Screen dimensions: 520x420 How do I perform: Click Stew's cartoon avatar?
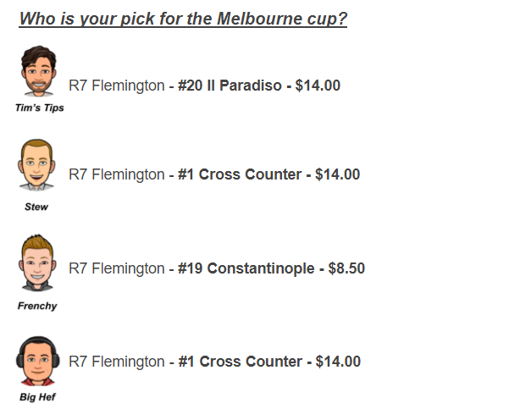click(36, 165)
